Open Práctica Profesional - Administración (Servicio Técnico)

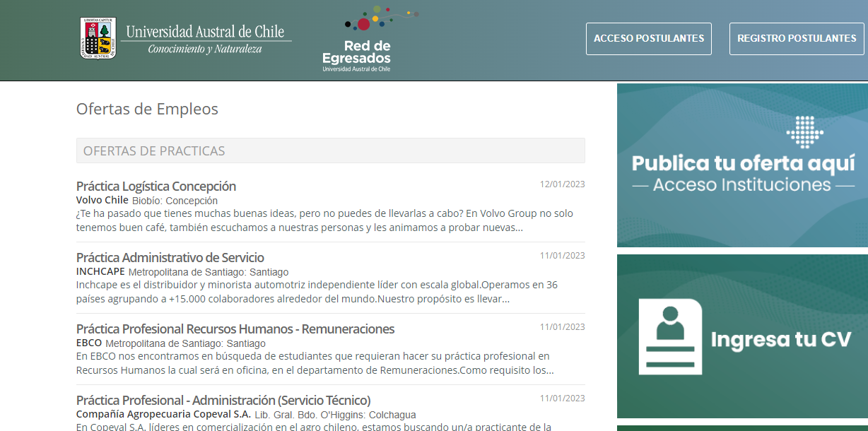(223, 400)
